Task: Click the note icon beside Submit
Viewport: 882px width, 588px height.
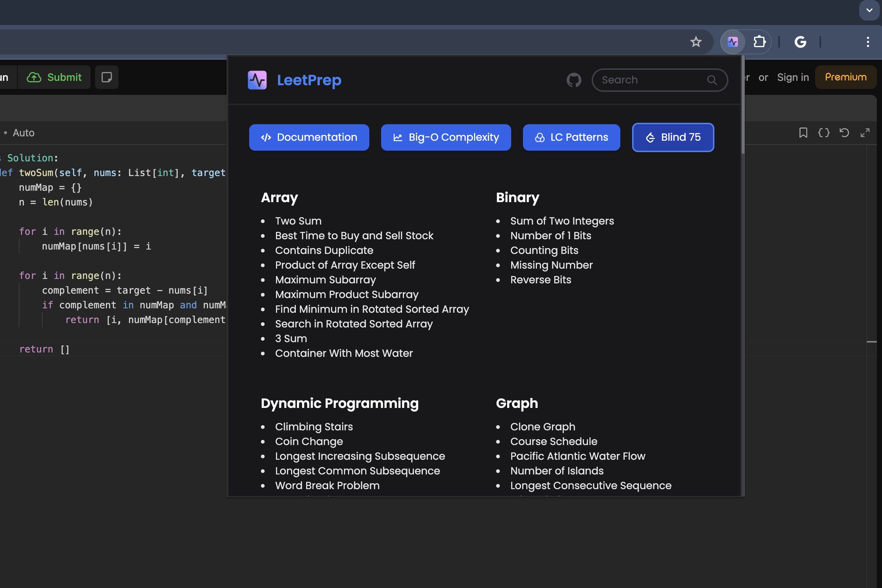Action: [x=107, y=77]
